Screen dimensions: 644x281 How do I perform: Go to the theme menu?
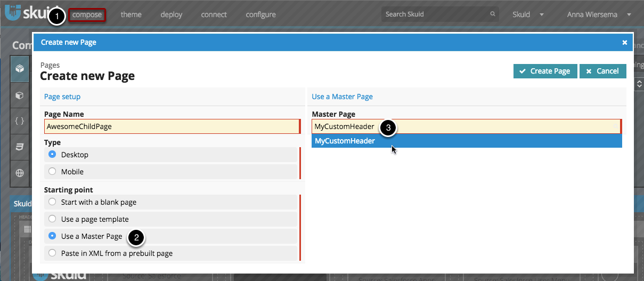click(x=131, y=14)
